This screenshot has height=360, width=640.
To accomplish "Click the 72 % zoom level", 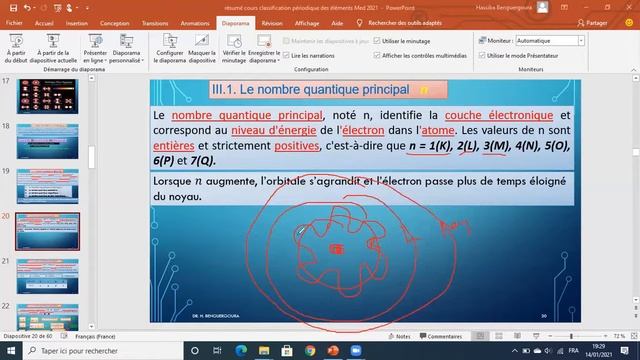I will pyautogui.click(x=619, y=336).
